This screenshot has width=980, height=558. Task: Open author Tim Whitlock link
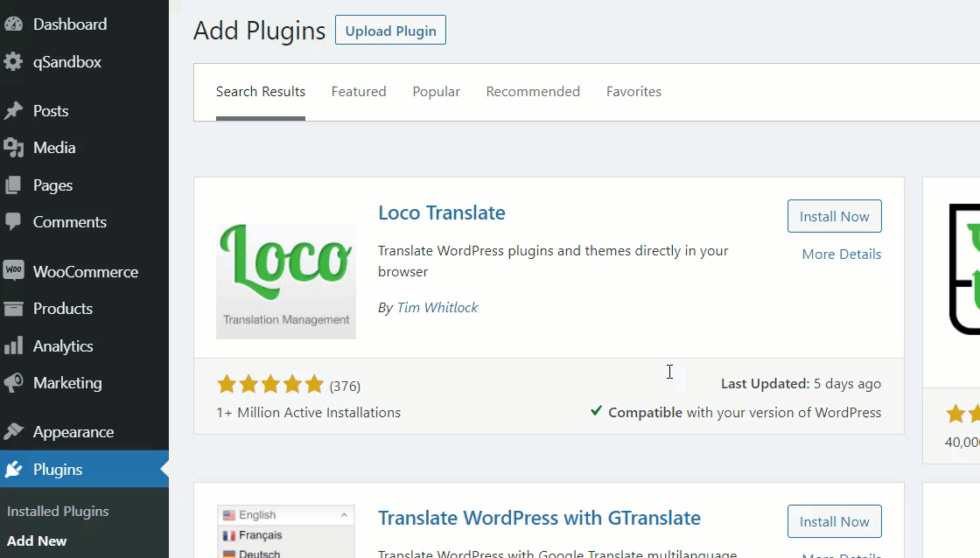437,308
